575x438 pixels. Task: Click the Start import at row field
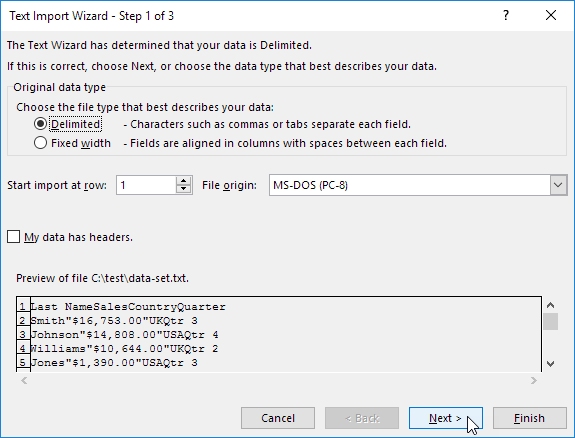click(146, 185)
